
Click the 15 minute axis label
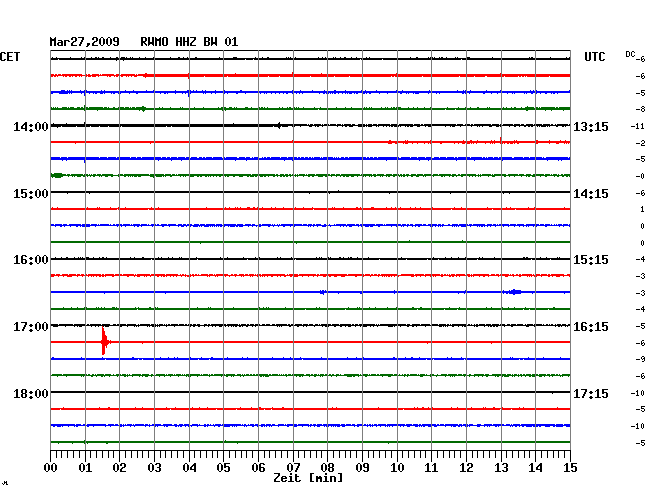[x=570, y=468]
